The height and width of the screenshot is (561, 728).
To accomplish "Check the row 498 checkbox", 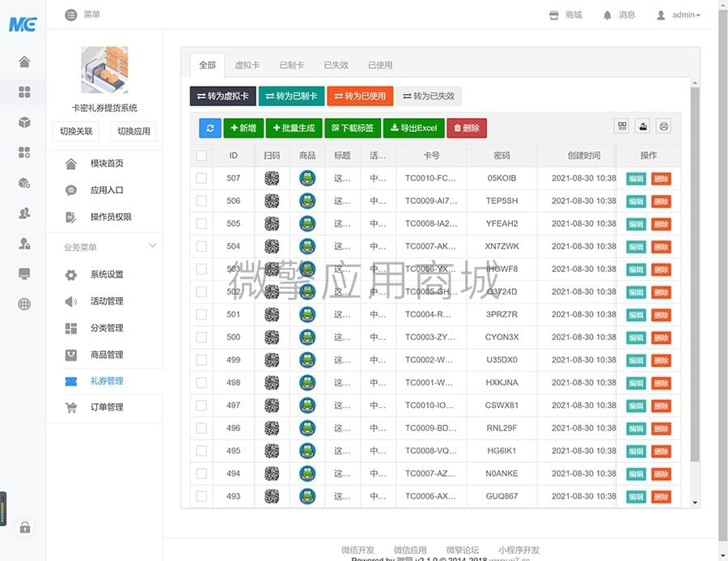I will [x=201, y=383].
